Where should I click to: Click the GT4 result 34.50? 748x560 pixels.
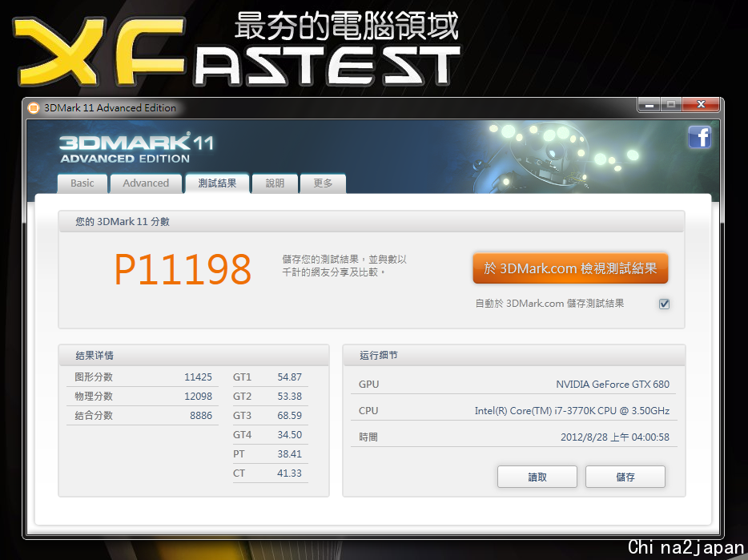(290, 435)
